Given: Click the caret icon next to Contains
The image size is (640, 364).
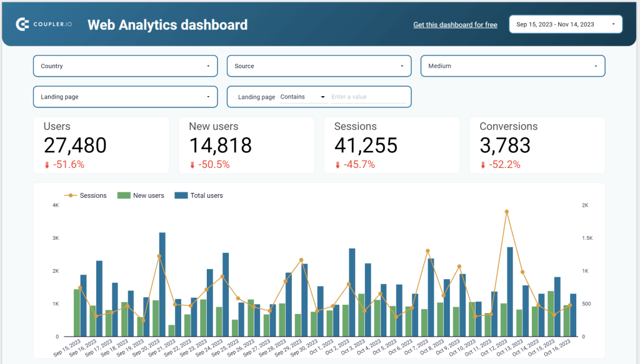Looking at the screenshot, I should (322, 97).
